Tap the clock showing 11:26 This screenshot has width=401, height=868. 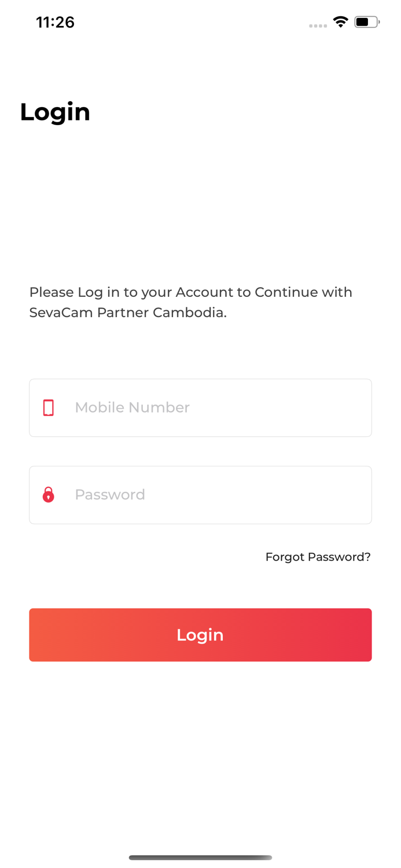click(55, 22)
